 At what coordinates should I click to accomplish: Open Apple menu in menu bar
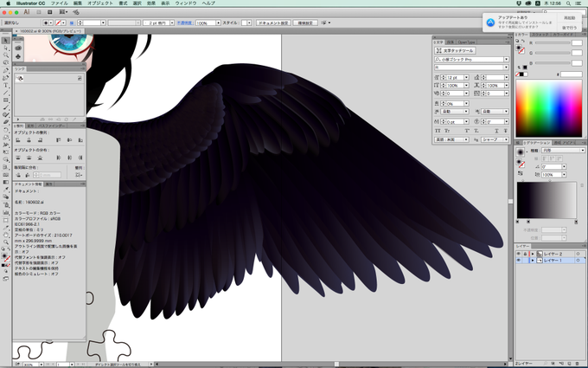pos(9,3)
